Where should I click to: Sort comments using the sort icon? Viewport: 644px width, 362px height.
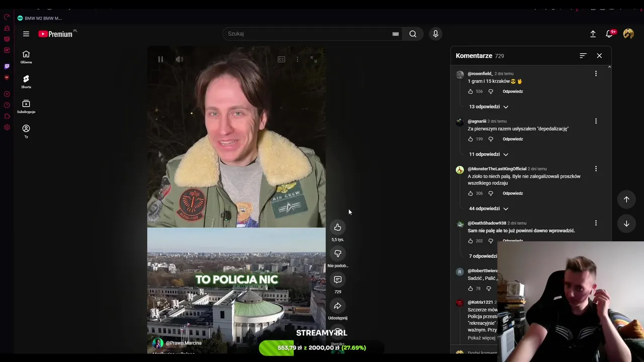click(583, 56)
